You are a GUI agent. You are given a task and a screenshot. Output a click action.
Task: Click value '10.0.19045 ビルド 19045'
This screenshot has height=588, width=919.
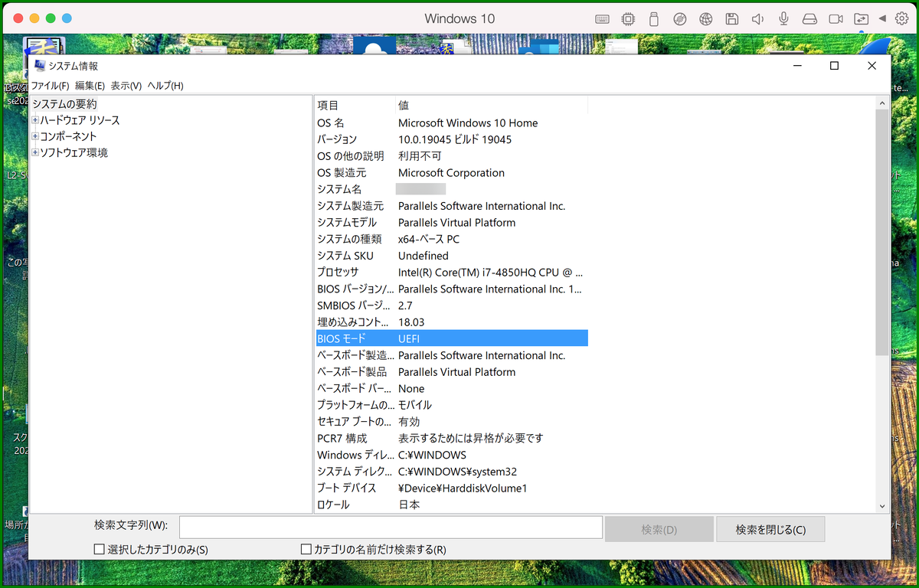[455, 139]
